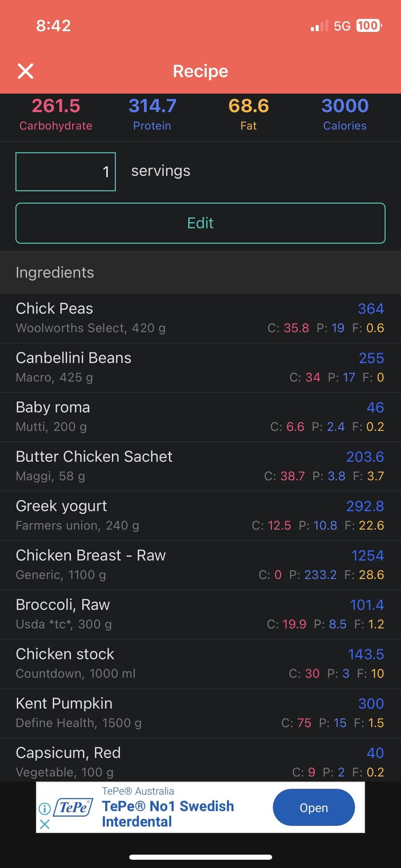Open the Chicken Breast - Raw ingredient
The width and height of the screenshot is (401, 868).
click(x=200, y=565)
